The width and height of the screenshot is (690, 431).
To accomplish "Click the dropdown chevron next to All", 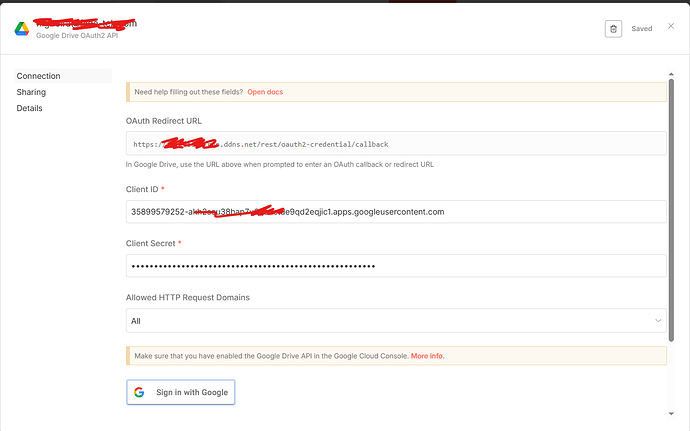I will coord(658,320).
